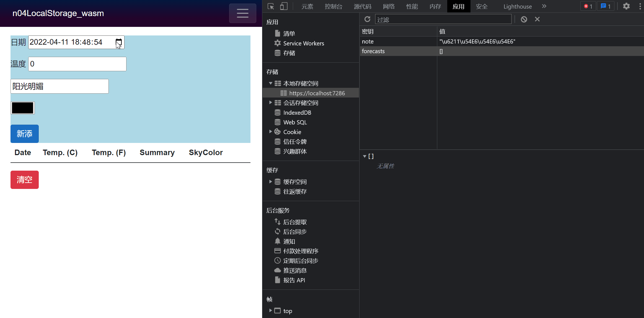Click the 日期 date input field
The image size is (644, 318).
coord(76,42)
